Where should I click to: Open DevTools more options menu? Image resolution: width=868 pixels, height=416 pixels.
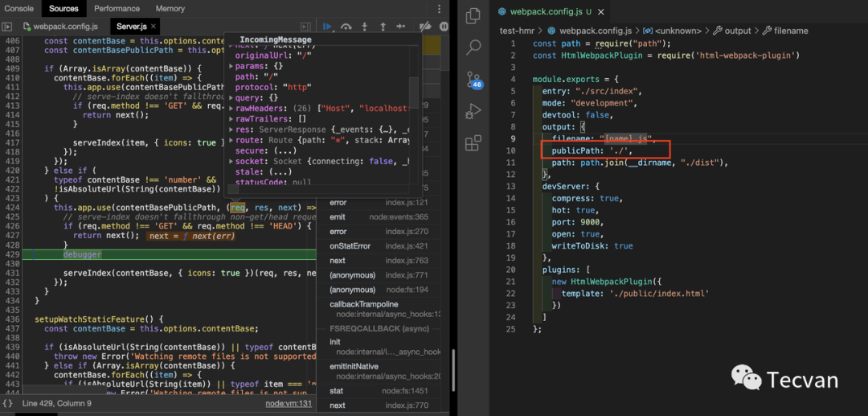[440, 8]
